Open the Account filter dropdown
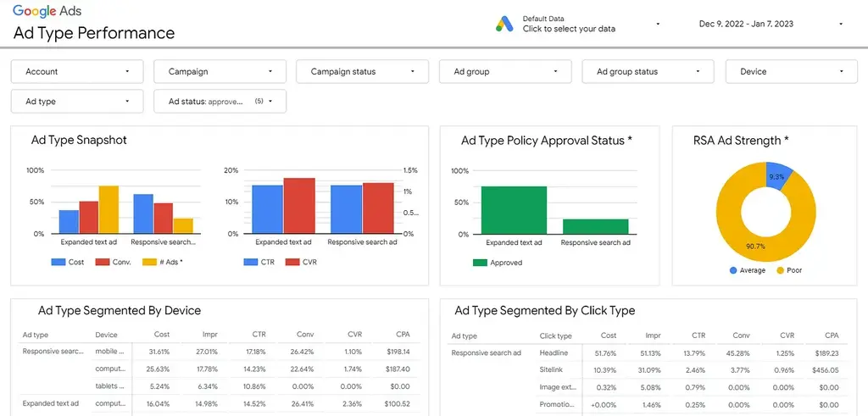 [x=77, y=72]
